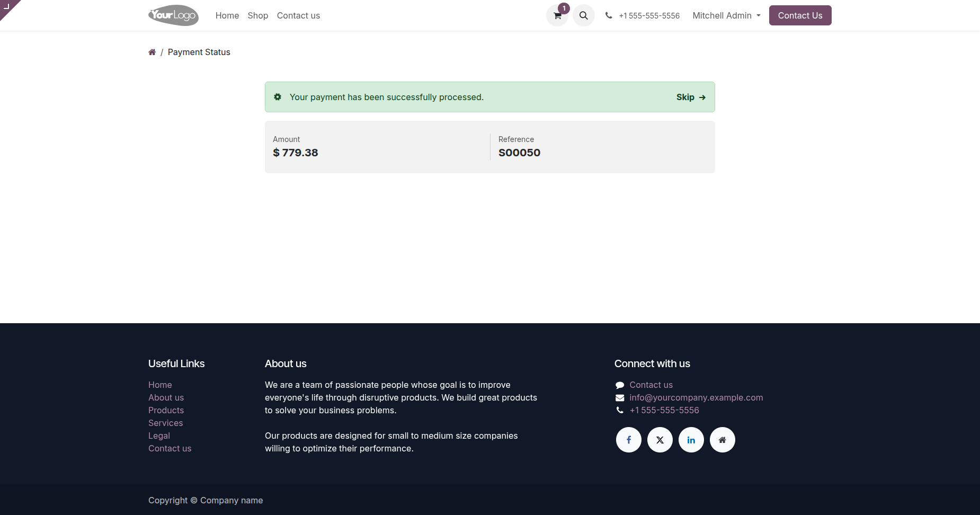Click the S00050 reference value
Viewport: 980px width, 515px height.
519,153
